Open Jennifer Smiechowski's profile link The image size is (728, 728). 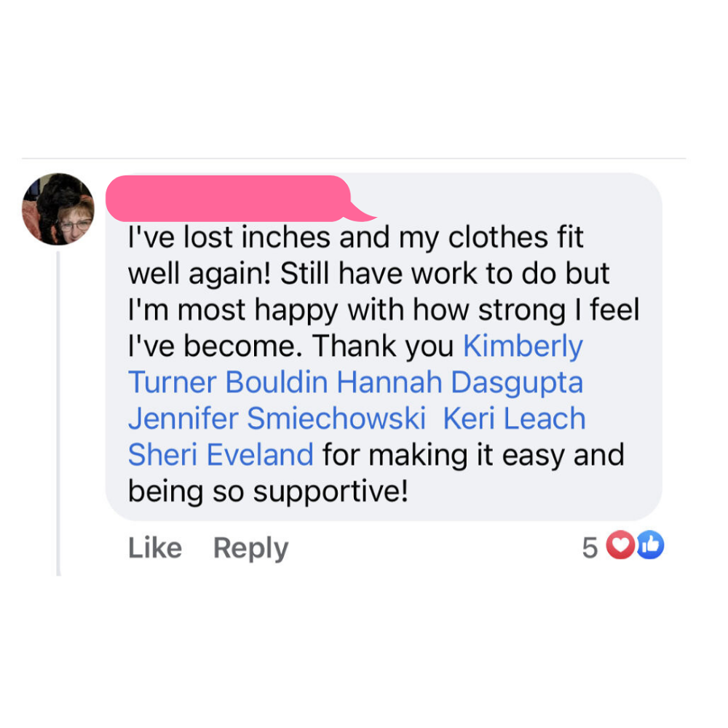click(277, 419)
